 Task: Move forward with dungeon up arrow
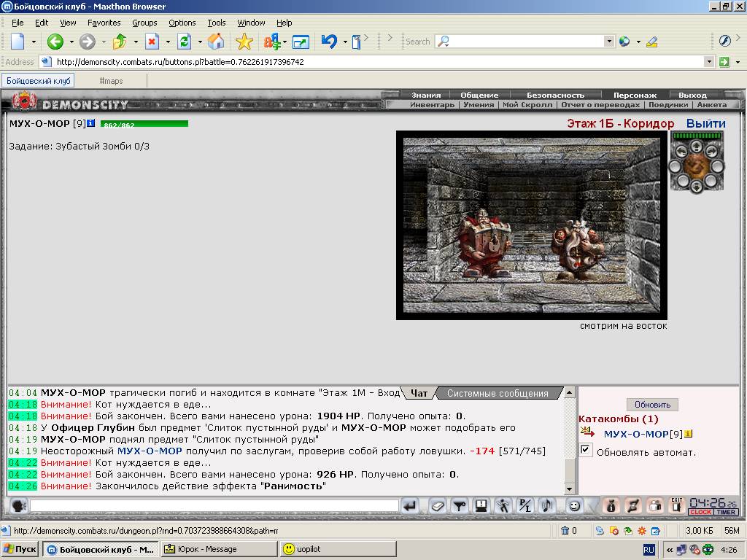[696, 146]
